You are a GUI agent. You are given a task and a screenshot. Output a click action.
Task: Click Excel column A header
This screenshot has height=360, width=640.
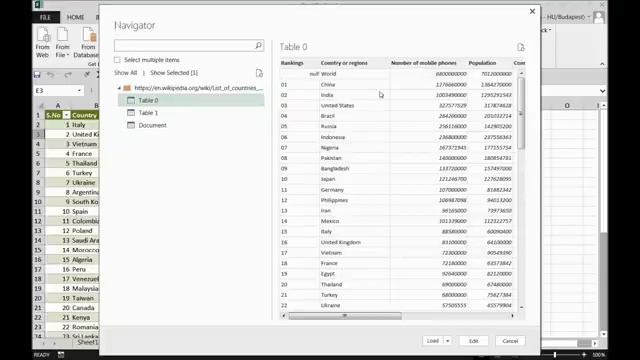click(58, 106)
